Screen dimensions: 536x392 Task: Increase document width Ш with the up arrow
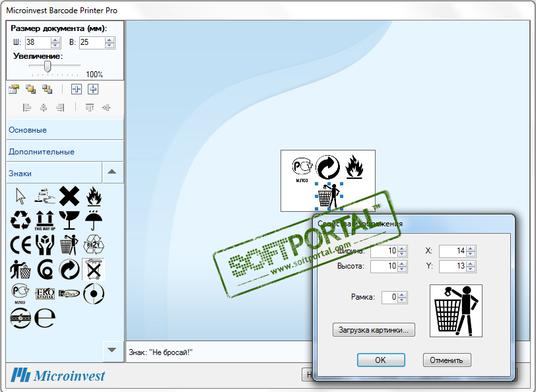coord(55,40)
